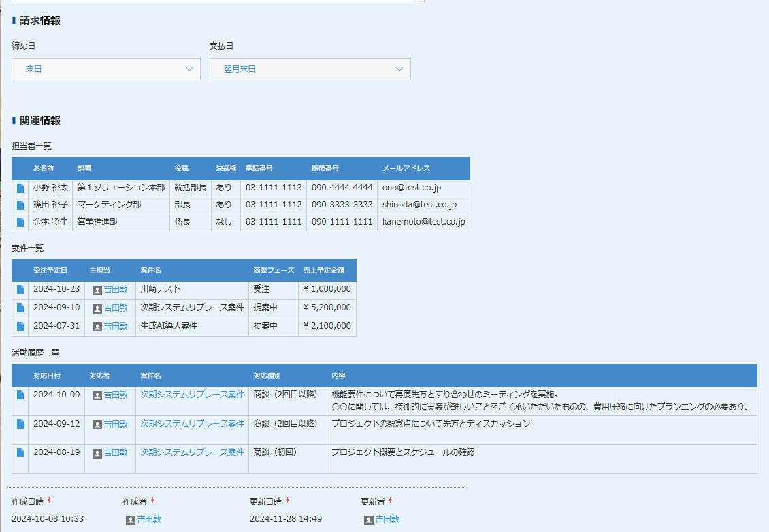
Task: Click user avatar icon in 川崎テスト row
Action: tap(97, 290)
